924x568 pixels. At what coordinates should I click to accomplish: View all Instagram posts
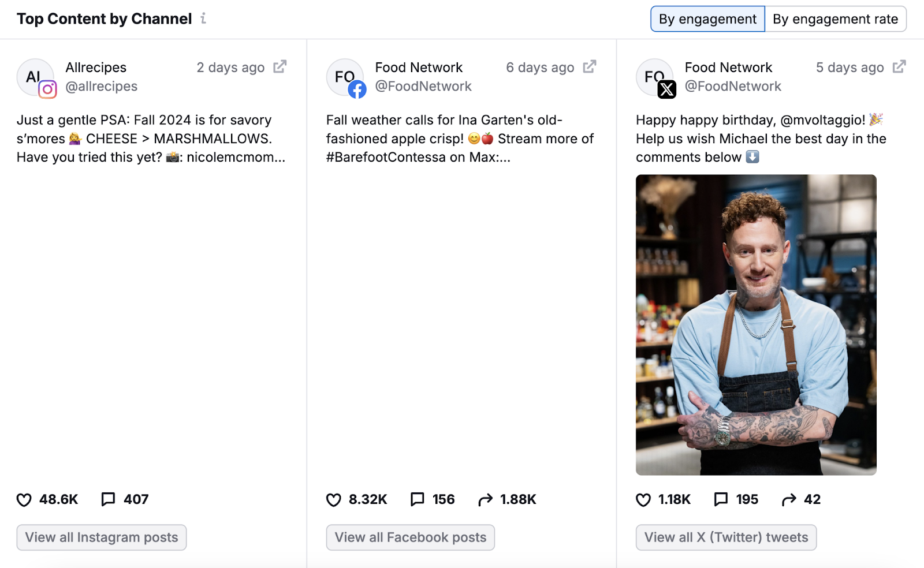coord(101,537)
